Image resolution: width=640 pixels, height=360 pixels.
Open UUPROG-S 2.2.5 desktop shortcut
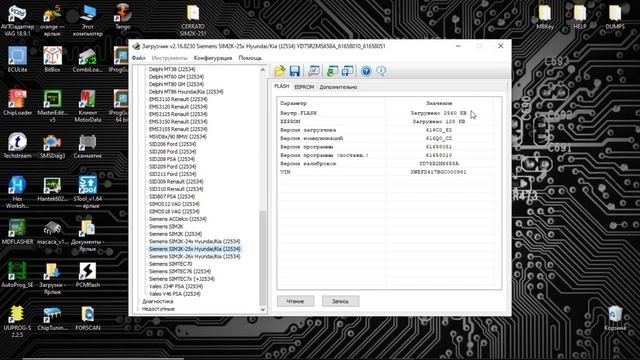click(x=17, y=321)
